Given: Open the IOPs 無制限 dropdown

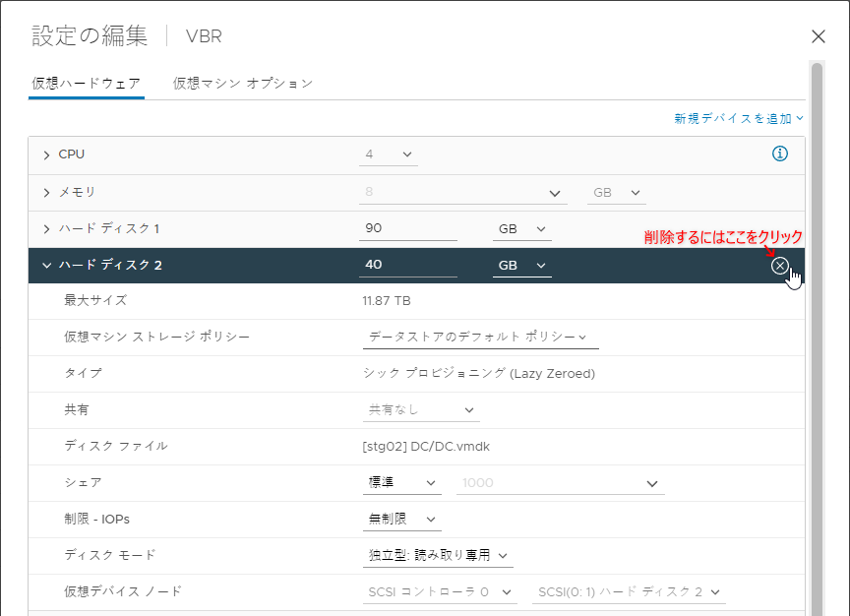Looking at the screenshot, I should pyautogui.click(x=401, y=519).
